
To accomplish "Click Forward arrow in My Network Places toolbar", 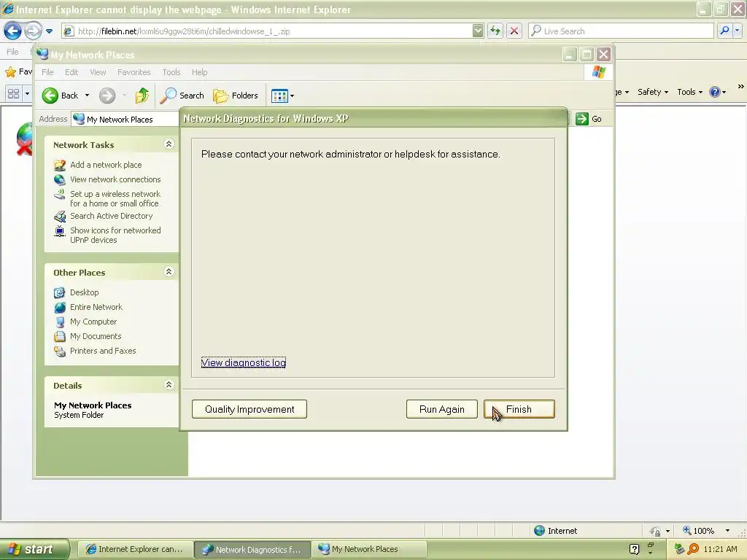I will (x=107, y=96).
